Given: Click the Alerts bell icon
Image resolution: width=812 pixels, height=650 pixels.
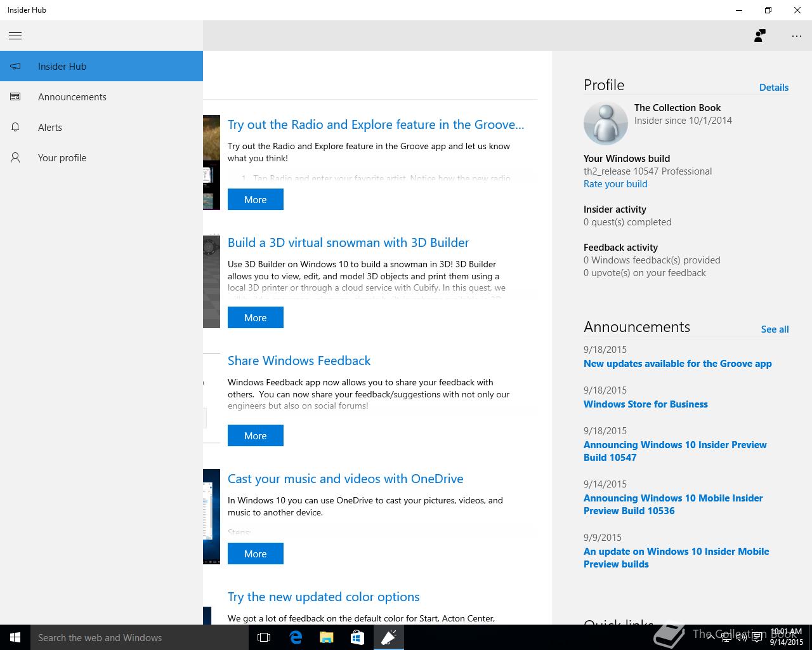Looking at the screenshot, I should coord(15,127).
